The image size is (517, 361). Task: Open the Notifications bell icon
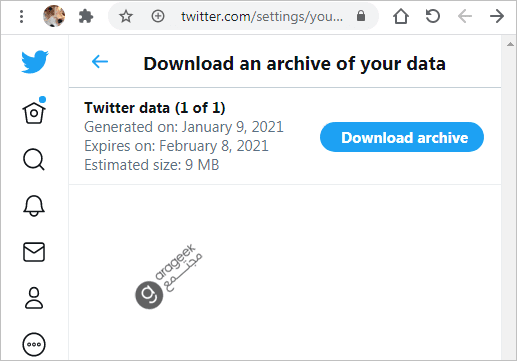(34, 206)
